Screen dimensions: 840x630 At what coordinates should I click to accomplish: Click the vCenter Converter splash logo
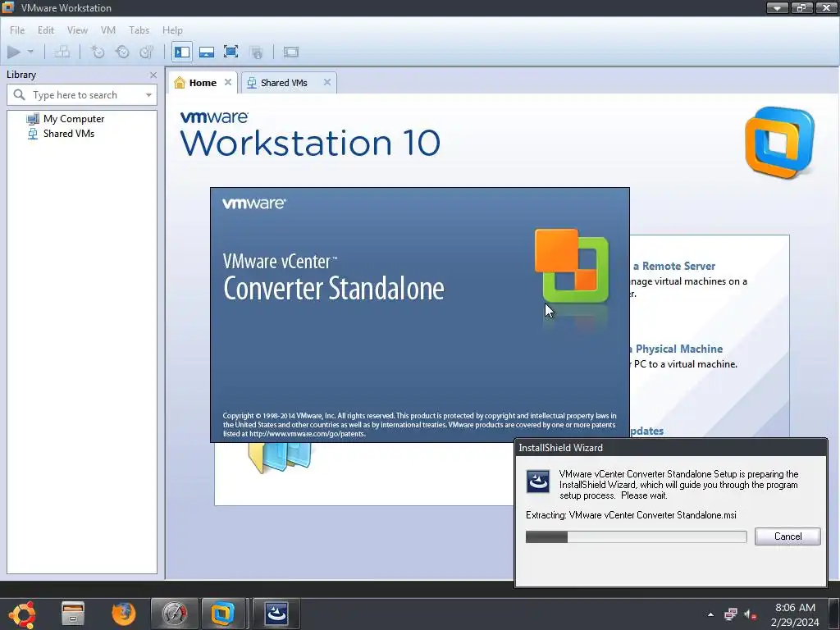point(572,267)
